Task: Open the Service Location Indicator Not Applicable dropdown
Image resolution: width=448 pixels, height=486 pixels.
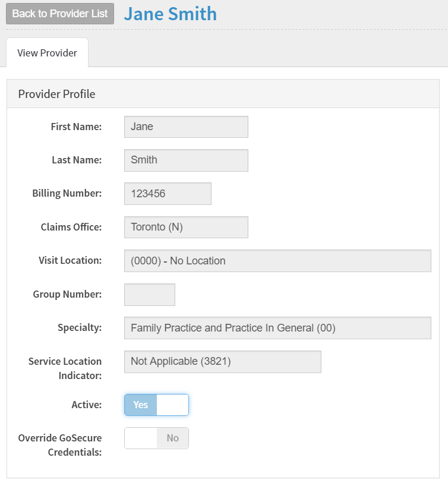Action: click(222, 361)
